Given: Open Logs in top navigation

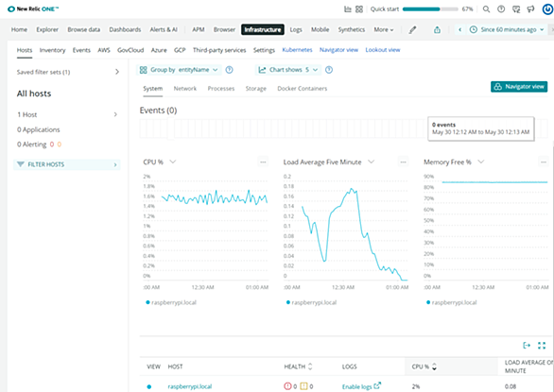Looking at the screenshot, I should click(296, 29).
